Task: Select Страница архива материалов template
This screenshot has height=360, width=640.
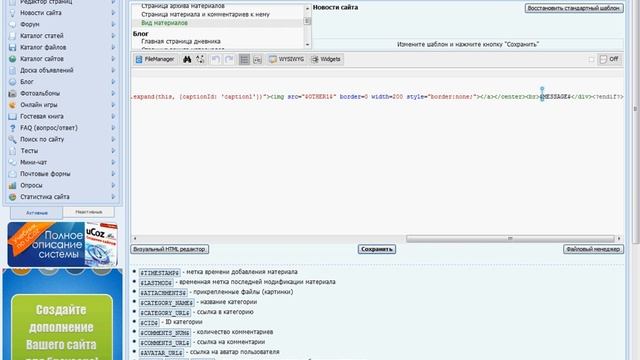Action: [183, 6]
